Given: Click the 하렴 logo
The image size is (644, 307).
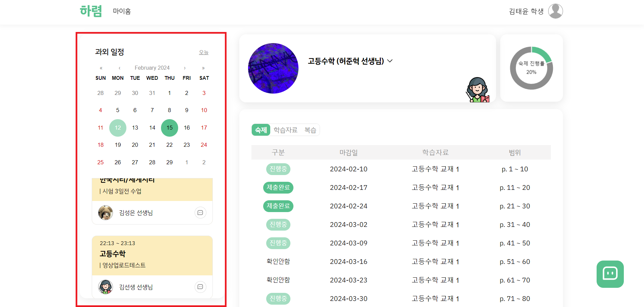Looking at the screenshot, I should tap(91, 11).
